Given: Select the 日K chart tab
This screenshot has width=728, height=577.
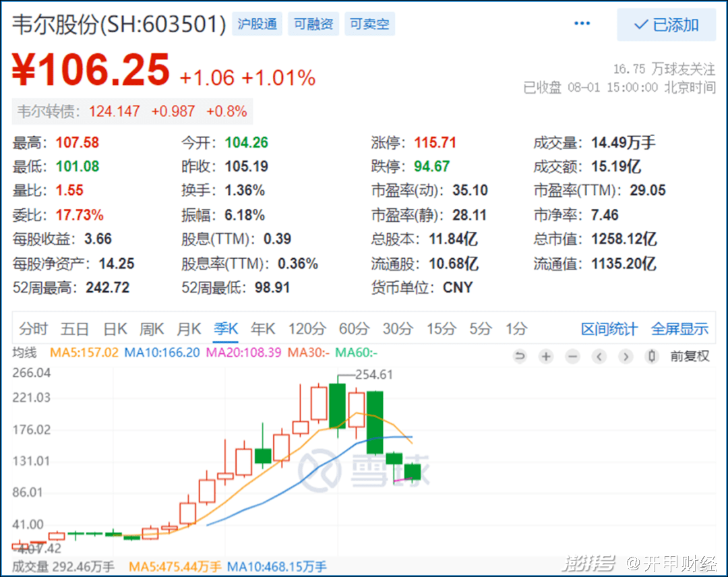Looking at the screenshot, I should point(115,329).
